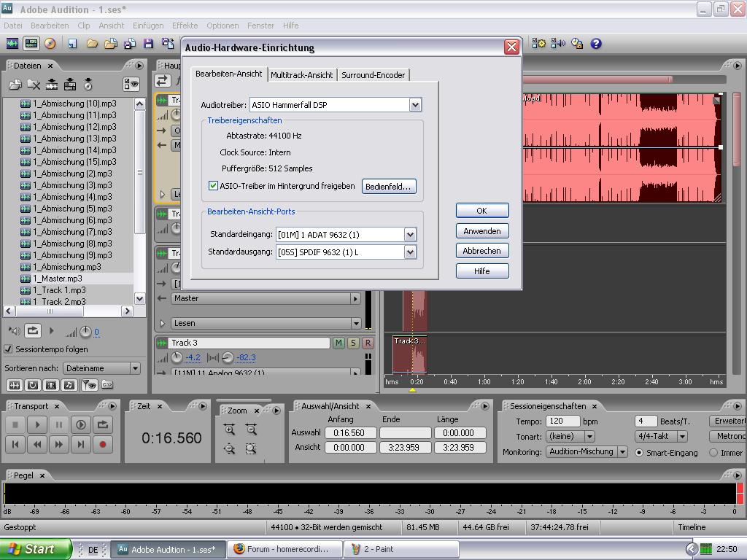Toggle the Dateien panel display options icon

(131, 85)
